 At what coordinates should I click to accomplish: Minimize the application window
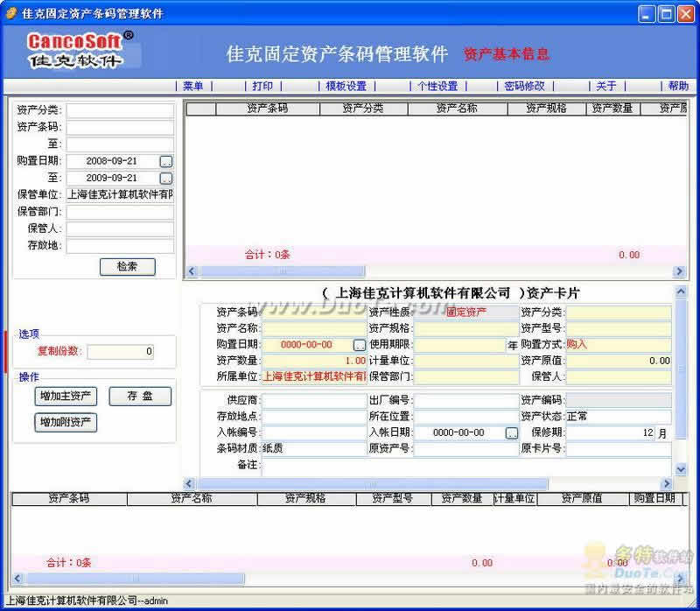click(x=647, y=14)
